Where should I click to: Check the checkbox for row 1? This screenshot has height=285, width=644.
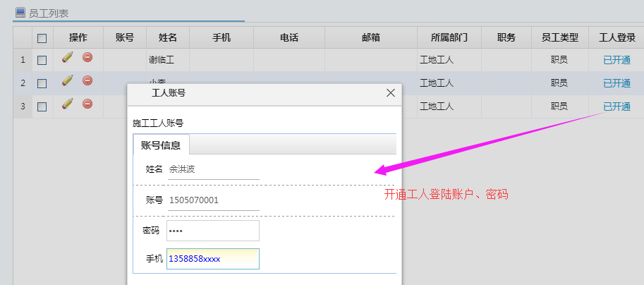pos(42,60)
